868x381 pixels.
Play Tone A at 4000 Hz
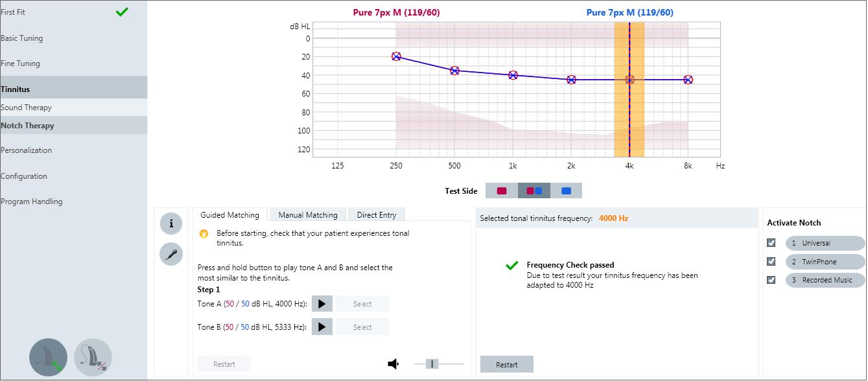[322, 304]
